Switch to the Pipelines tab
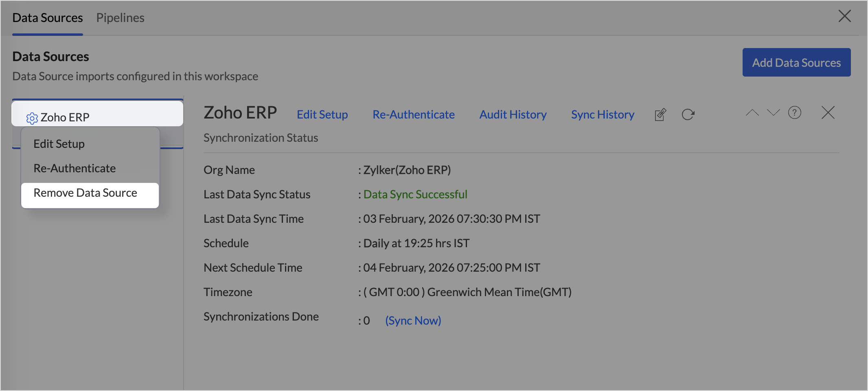This screenshot has height=391, width=868. (120, 18)
